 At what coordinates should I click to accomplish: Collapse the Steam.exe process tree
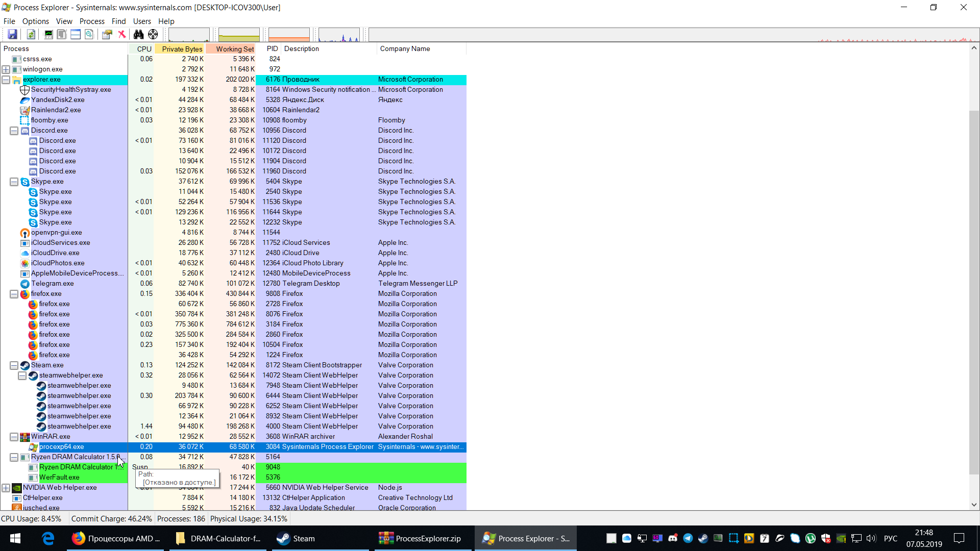(14, 365)
